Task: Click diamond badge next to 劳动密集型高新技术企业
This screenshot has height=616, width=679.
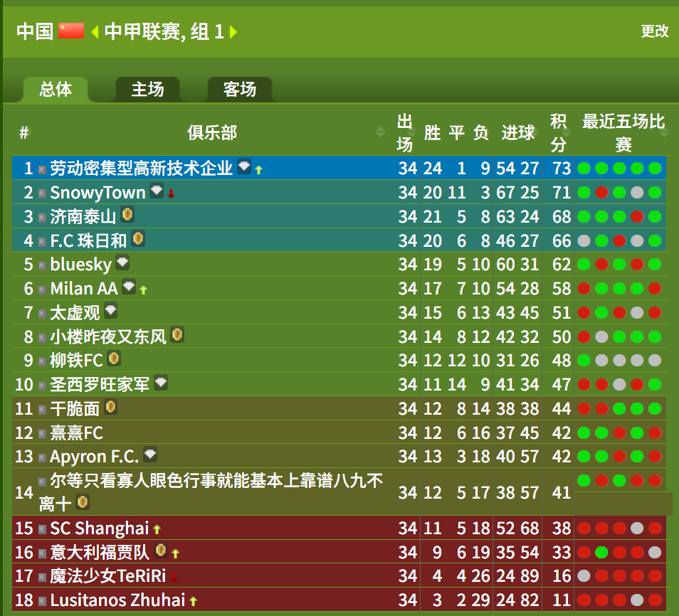Action: [244, 166]
